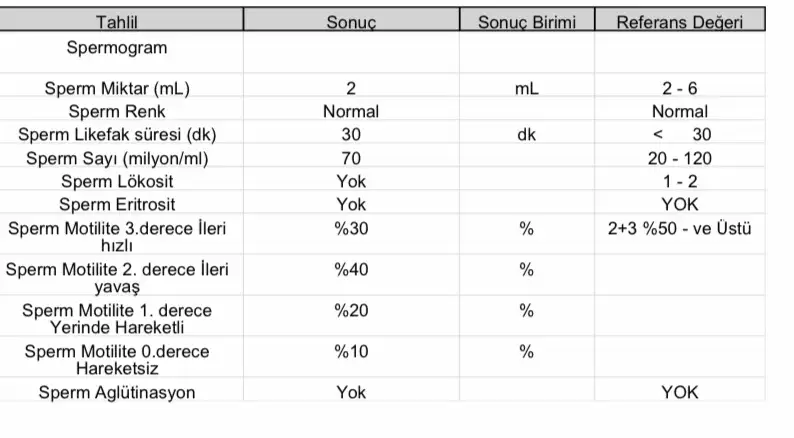Select the Referans Değeri column header
The height and width of the screenshot is (438, 794).
click(x=679, y=23)
